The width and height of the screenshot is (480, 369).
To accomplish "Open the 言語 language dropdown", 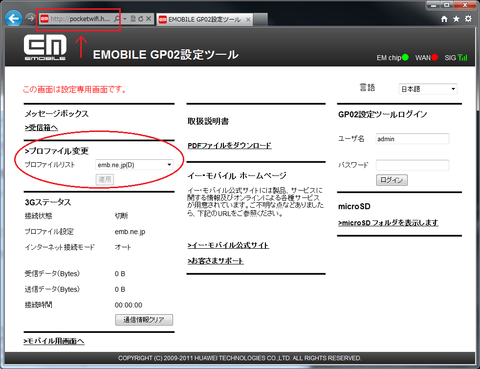I will pos(428,89).
